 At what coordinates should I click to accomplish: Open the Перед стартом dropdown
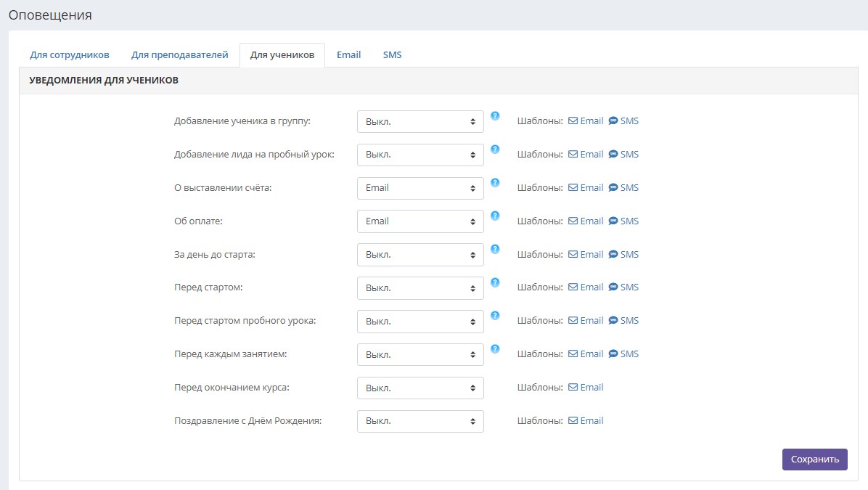(420, 288)
